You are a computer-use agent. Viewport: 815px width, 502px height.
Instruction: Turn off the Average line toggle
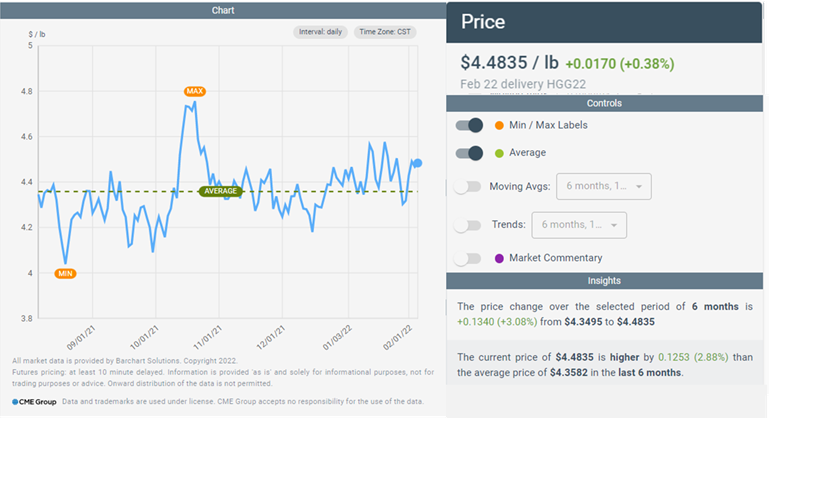click(469, 153)
